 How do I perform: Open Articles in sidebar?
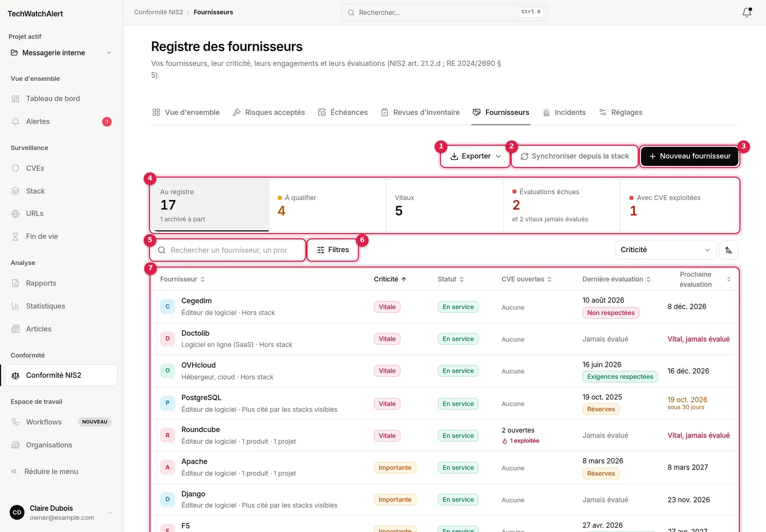[61, 329]
